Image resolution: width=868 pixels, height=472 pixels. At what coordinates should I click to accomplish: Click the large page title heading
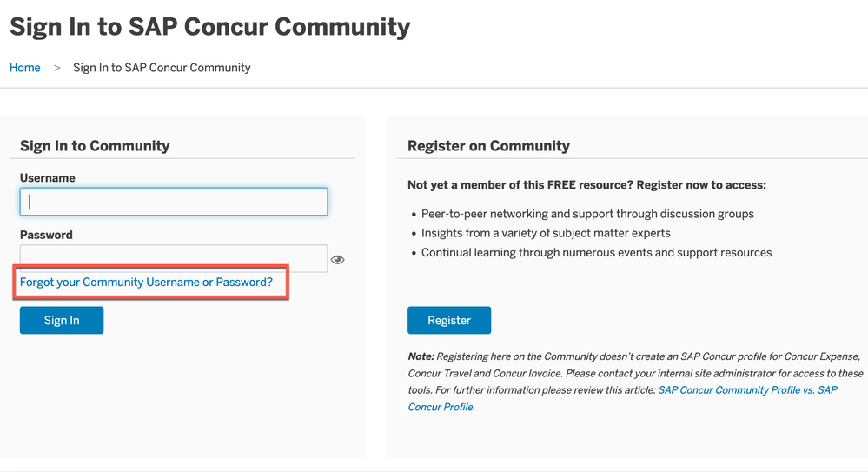tap(209, 27)
